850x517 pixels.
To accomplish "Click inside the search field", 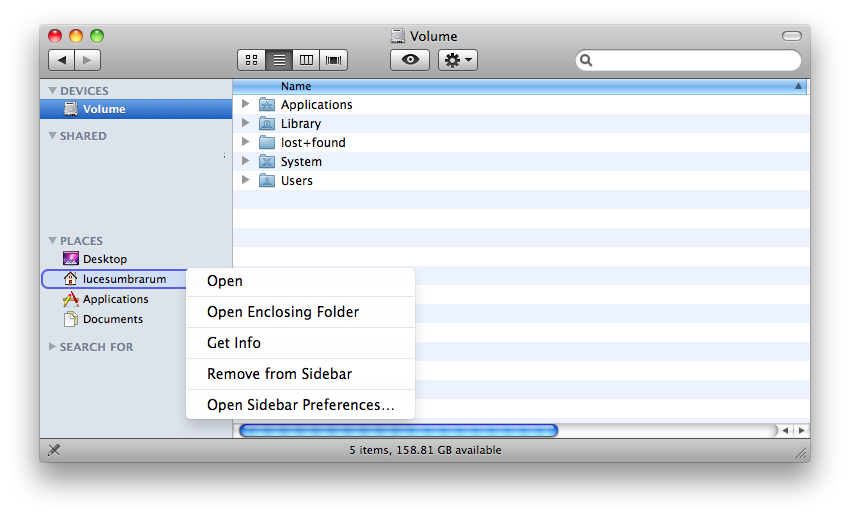I will pos(688,60).
